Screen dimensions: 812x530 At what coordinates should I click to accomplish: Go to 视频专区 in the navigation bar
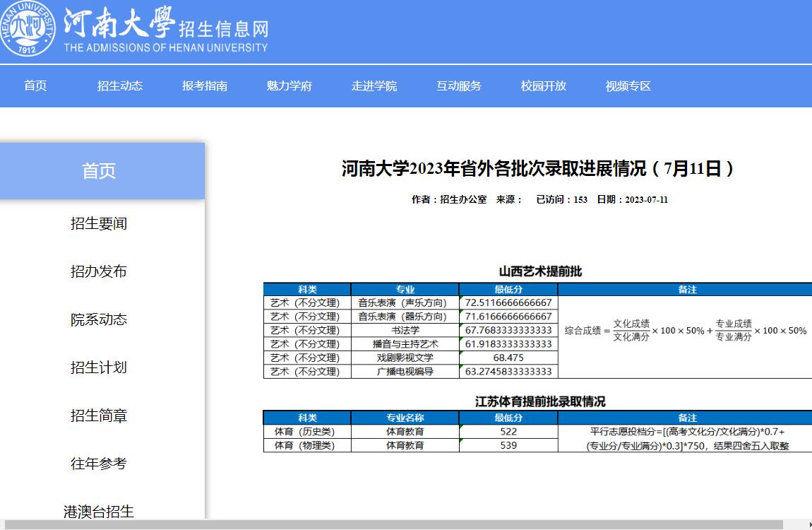(x=628, y=86)
